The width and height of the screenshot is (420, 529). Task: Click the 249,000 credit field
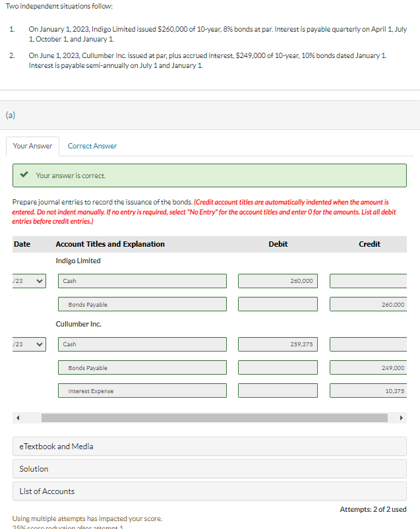click(369, 367)
